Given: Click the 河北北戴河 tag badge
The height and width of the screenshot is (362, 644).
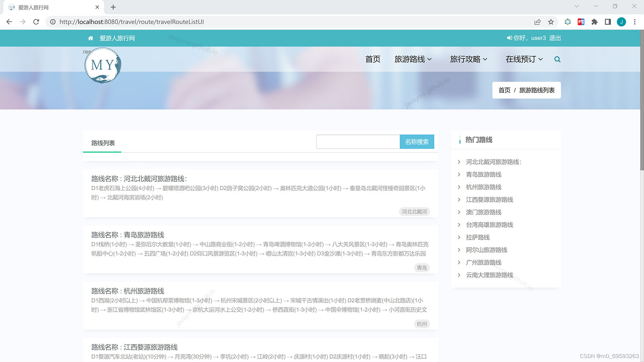Looking at the screenshot, I should pos(414,212).
